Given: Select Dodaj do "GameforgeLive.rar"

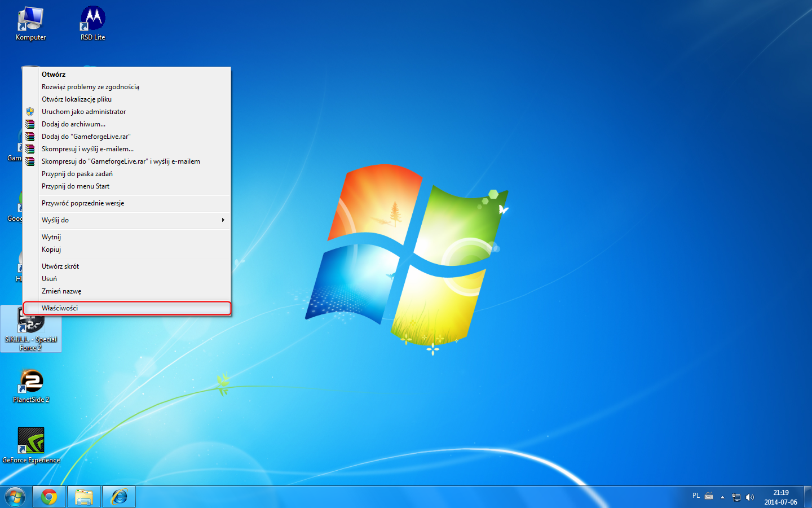Looking at the screenshot, I should click(x=127, y=137).
